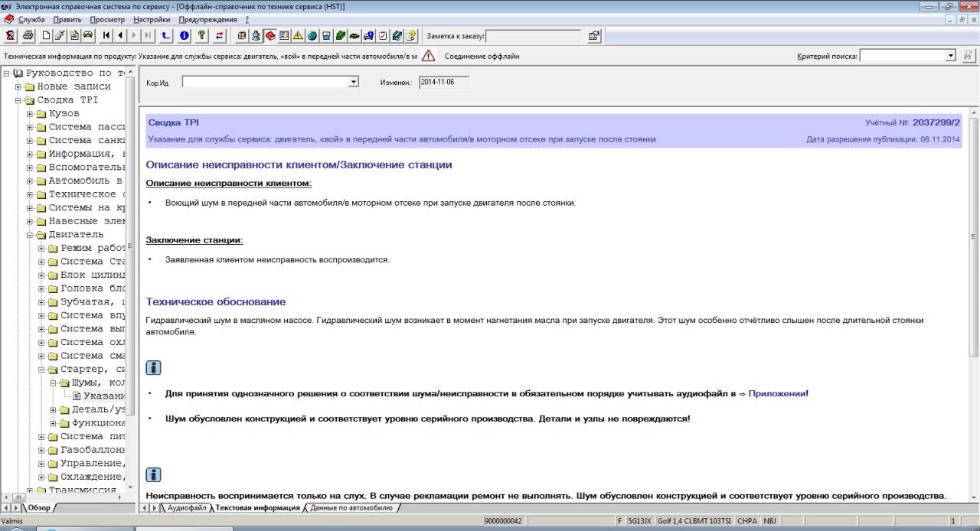Click the blue info circle toolbar icon

click(185, 36)
